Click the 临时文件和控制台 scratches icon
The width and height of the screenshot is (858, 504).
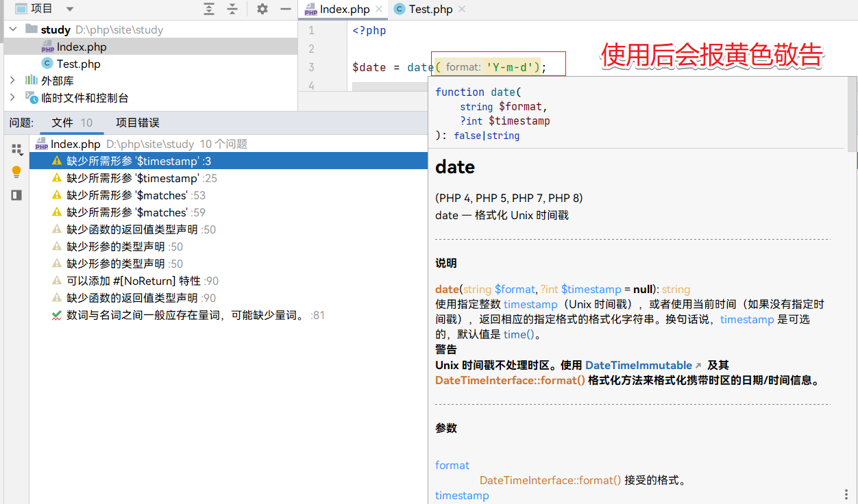tap(32, 98)
